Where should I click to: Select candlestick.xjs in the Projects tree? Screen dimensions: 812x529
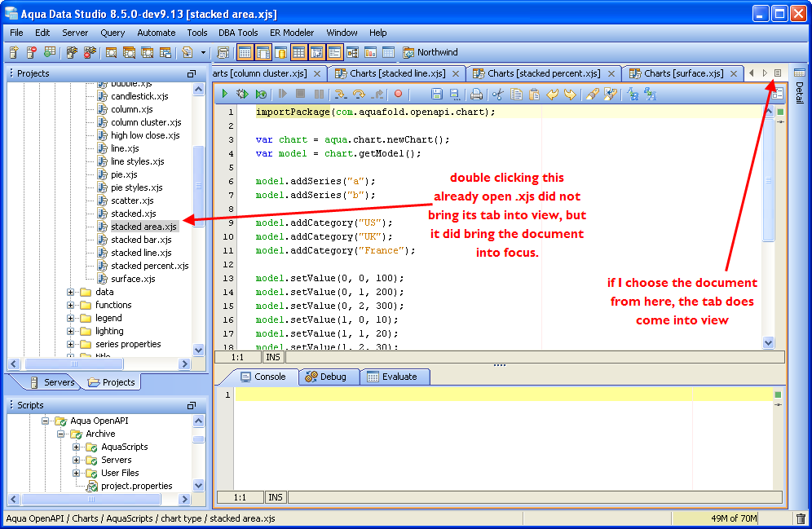(x=139, y=96)
